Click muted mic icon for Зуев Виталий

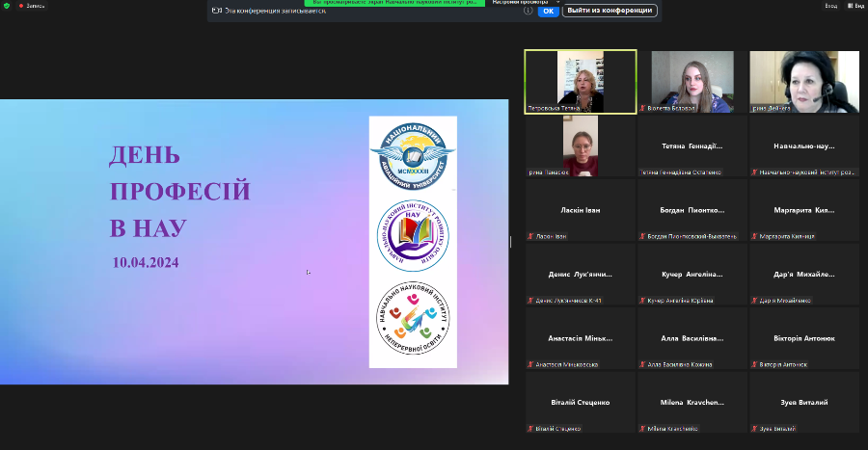click(754, 429)
